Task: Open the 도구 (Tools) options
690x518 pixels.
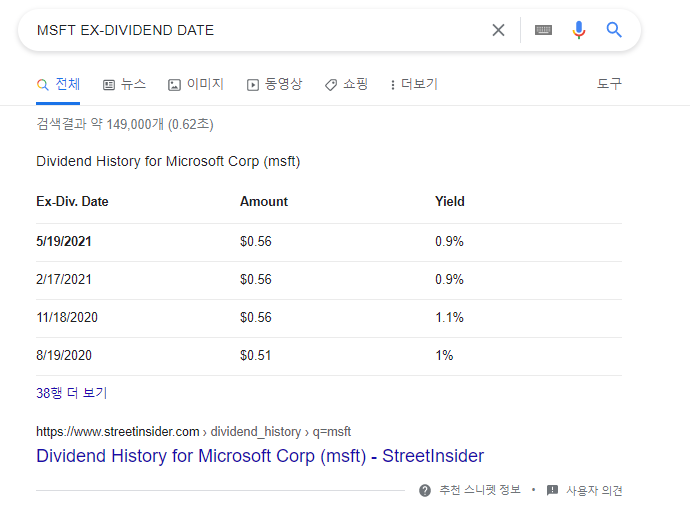Action: (x=609, y=84)
